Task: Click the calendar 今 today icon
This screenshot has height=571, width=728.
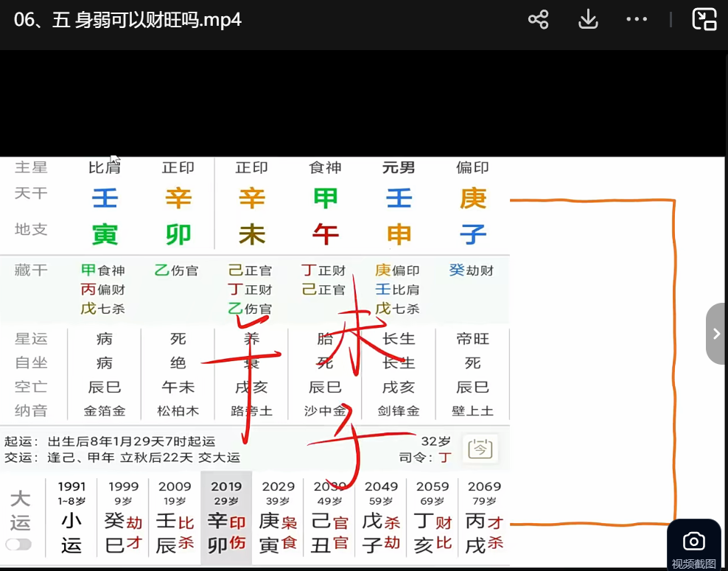Action: tap(480, 448)
